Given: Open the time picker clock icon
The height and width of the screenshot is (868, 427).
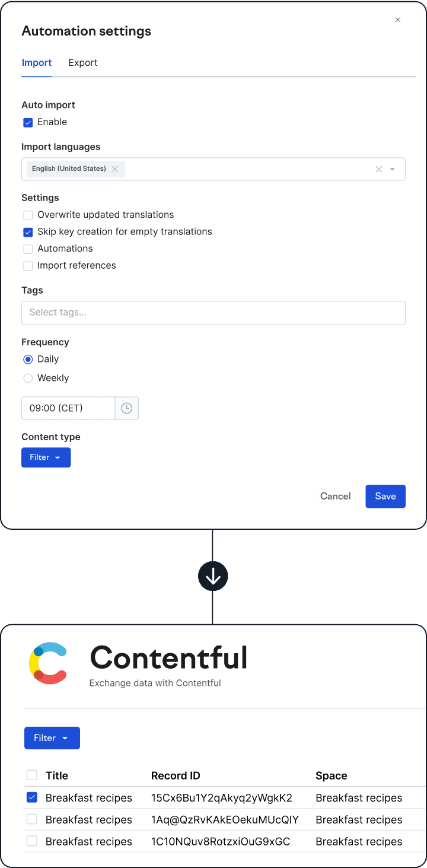Looking at the screenshot, I should [x=126, y=408].
